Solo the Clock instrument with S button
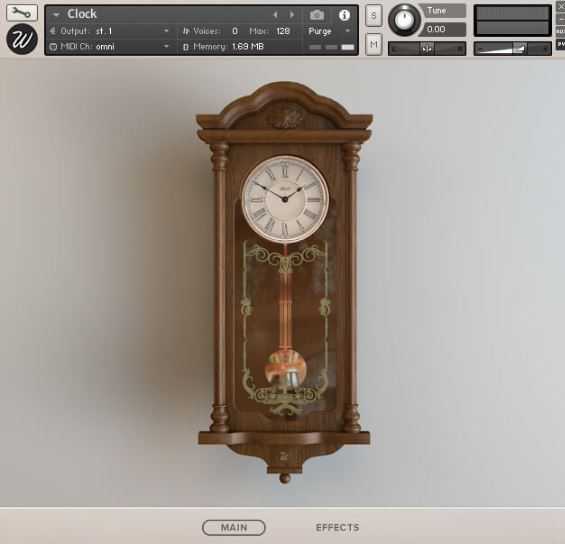The image size is (565, 544). coord(373,15)
